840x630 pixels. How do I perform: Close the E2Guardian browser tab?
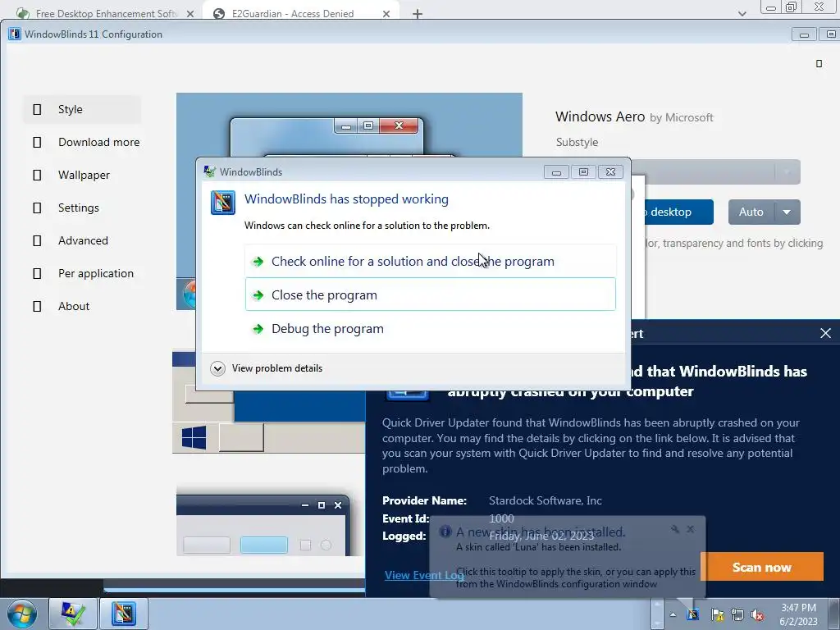click(x=386, y=14)
